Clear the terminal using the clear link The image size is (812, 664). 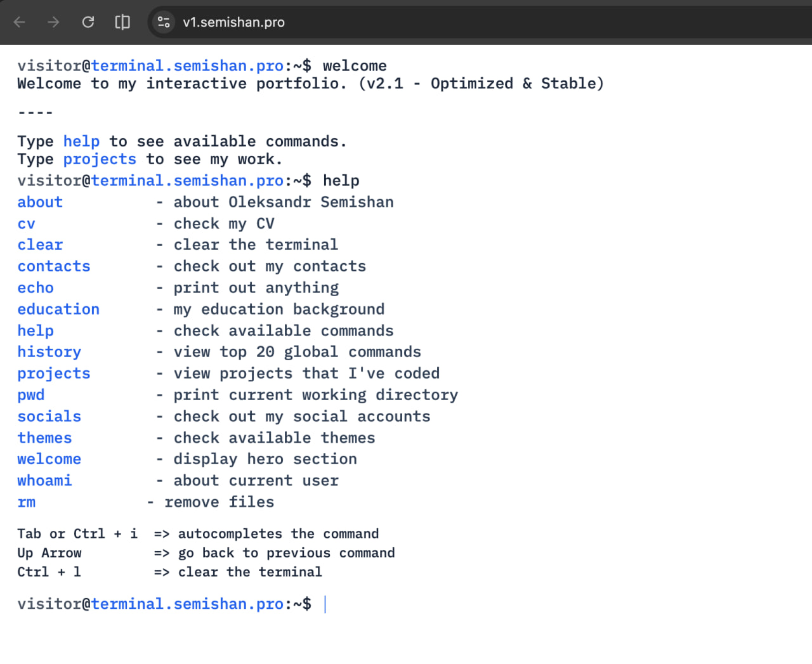pyautogui.click(x=39, y=244)
